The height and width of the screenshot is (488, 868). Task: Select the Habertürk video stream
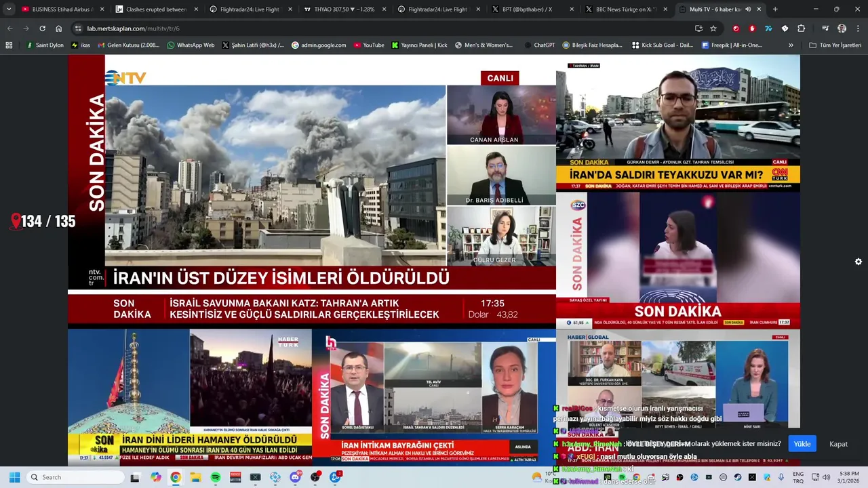pyautogui.click(x=190, y=397)
